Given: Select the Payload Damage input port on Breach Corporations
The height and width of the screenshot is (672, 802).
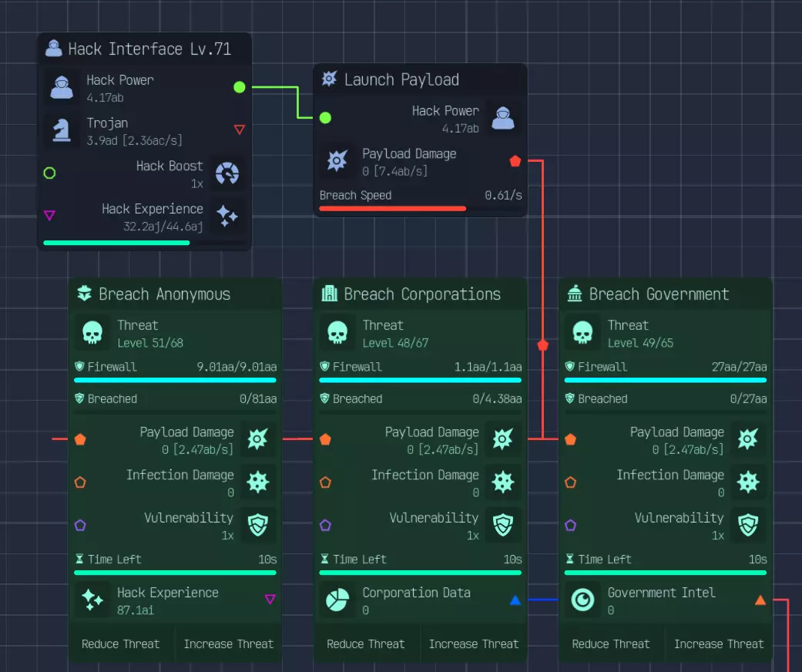Looking at the screenshot, I should [x=325, y=439].
